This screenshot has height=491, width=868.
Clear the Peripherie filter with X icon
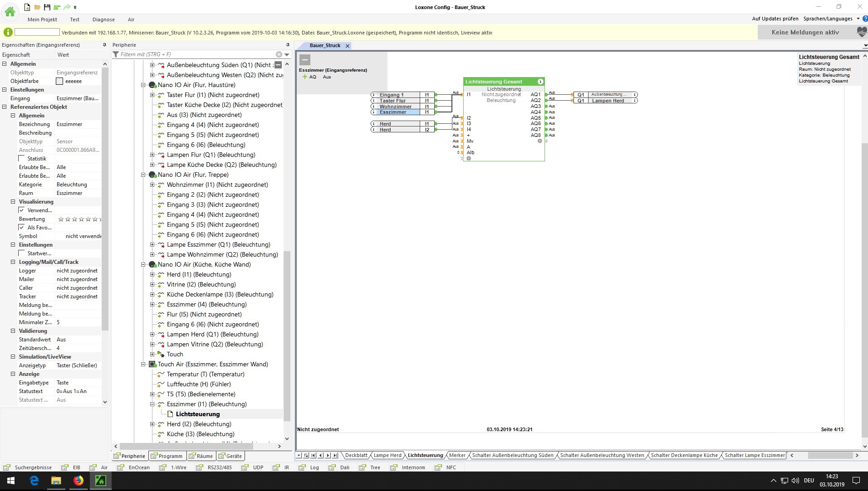[x=279, y=54]
